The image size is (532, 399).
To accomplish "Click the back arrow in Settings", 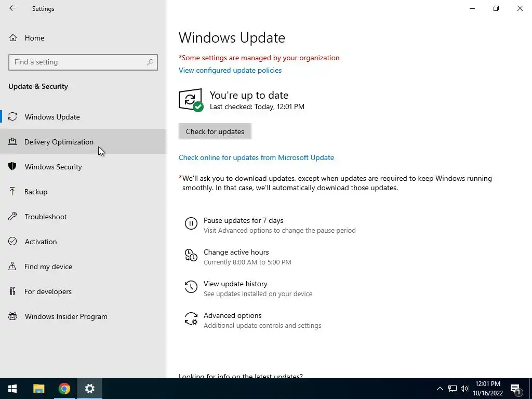I will (12, 8).
